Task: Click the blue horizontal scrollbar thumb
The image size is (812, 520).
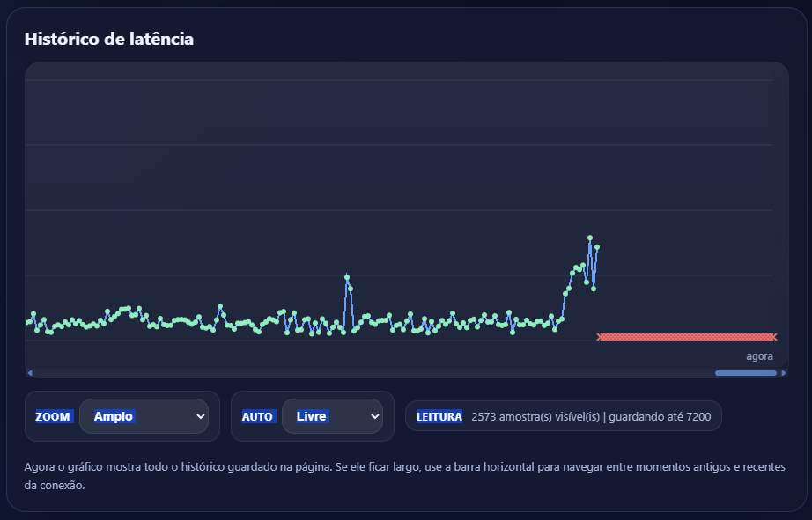Action: [745, 373]
